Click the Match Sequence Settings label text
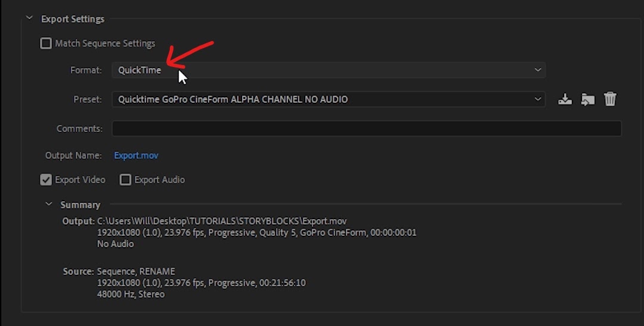Viewport: 644px width, 326px height. point(105,43)
